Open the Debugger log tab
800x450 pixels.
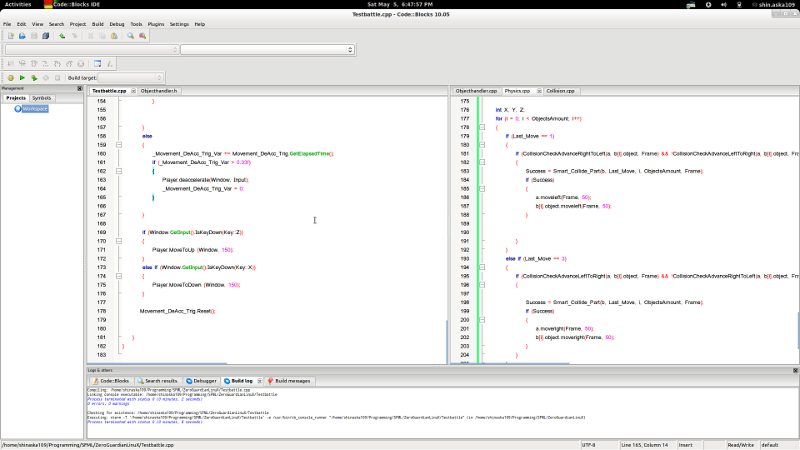[202, 381]
